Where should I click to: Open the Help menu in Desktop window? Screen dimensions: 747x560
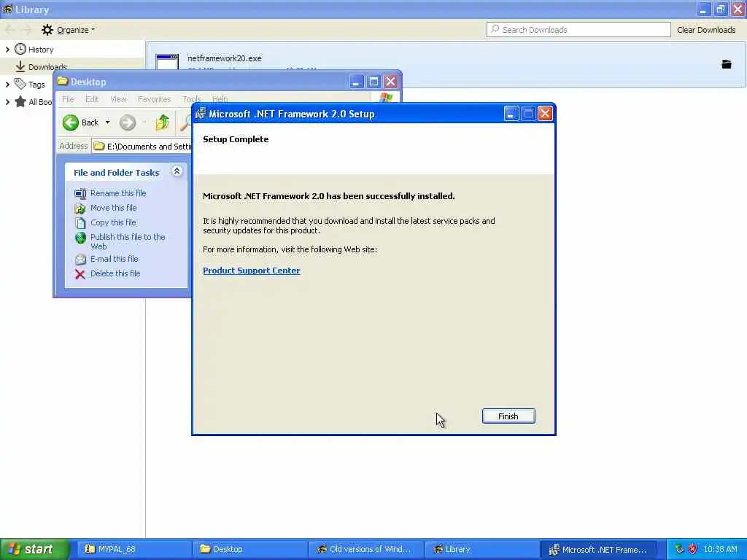220,99
